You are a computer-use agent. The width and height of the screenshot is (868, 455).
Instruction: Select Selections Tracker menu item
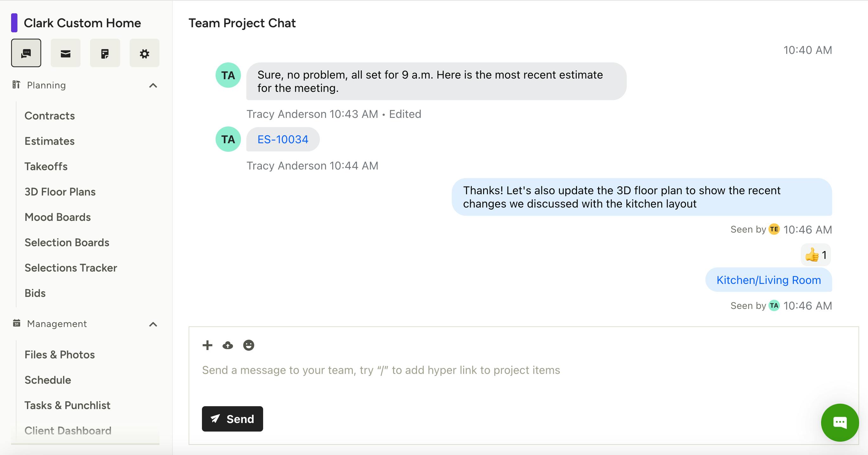71,268
